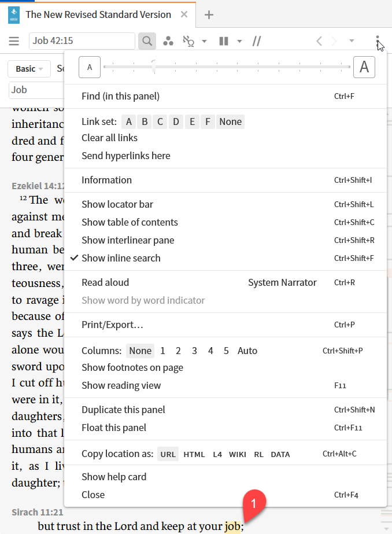
Task: Click the back navigation arrow
Action: coord(319,41)
